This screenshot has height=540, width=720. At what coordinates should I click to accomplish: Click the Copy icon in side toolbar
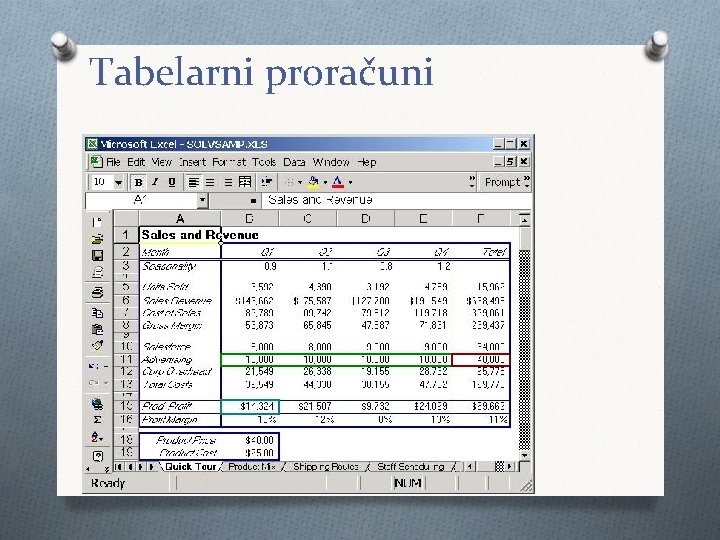[x=97, y=313]
